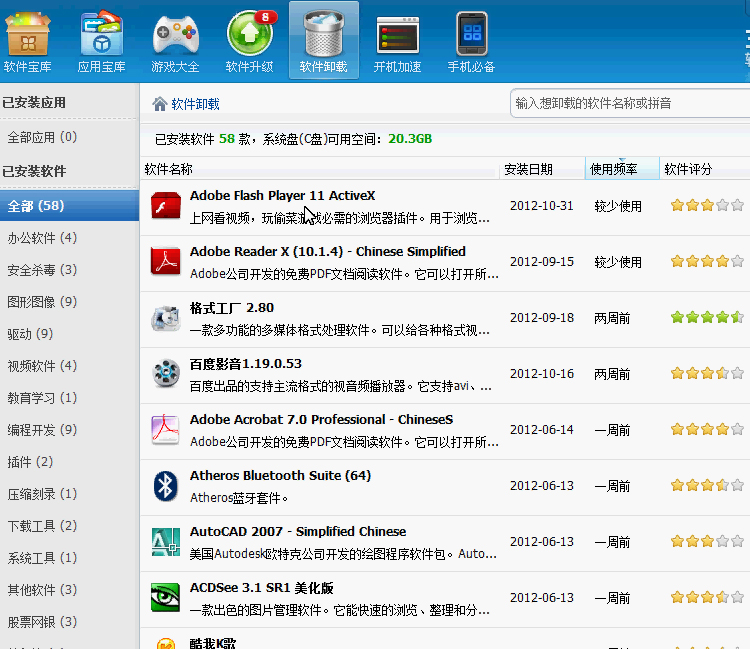Viewport: 750px width, 649px height.
Task: Click 格式工厂 2.80 title
Action: (232, 308)
